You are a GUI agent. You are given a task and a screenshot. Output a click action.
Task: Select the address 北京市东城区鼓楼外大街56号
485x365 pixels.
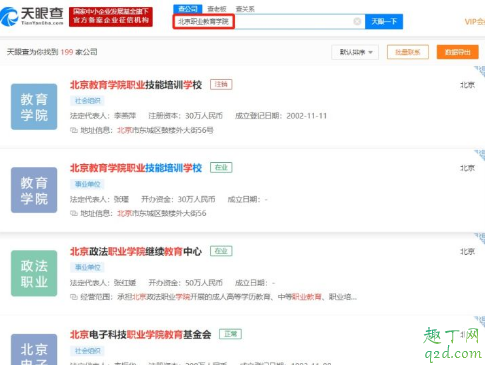(x=165, y=130)
